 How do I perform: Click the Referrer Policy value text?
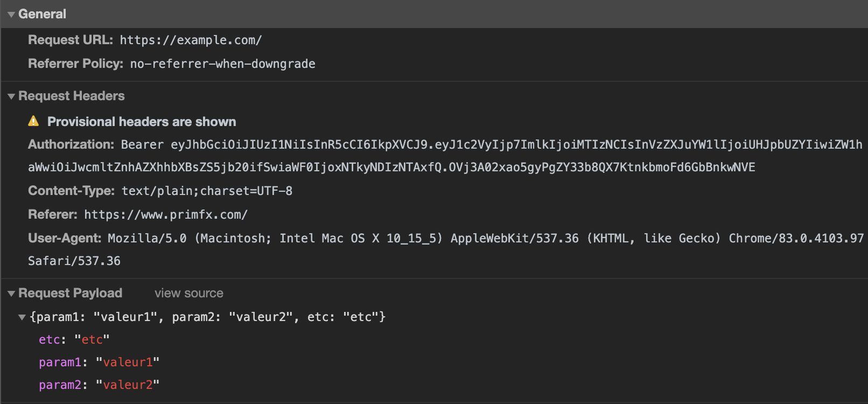pyautogui.click(x=222, y=64)
